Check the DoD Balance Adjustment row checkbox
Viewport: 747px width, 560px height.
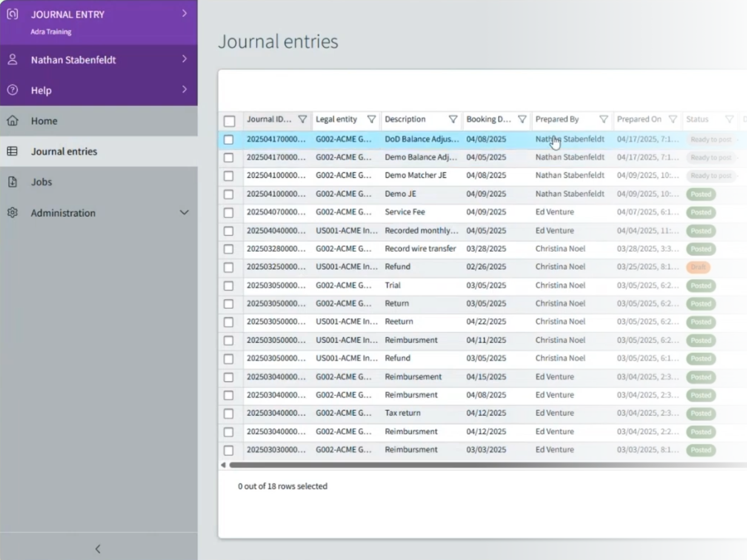click(x=228, y=140)
